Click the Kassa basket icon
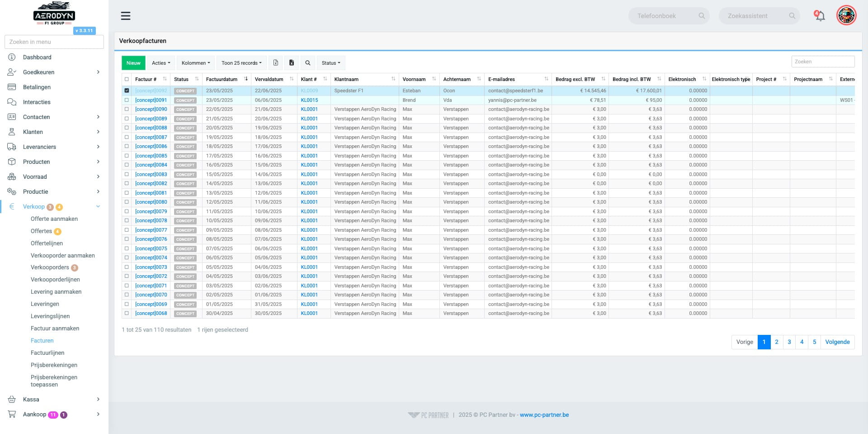The height and width of the screenshot is (434, 868). 12,399
